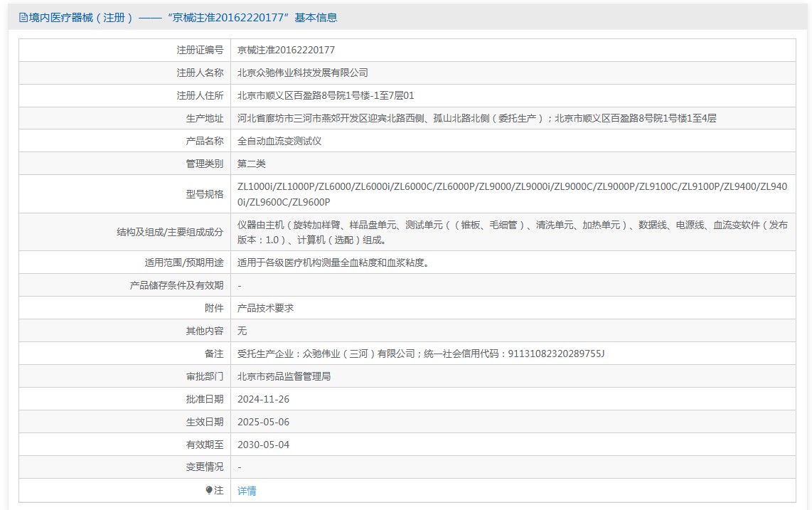Select the registration number 京械注准20162220177 value

[286, 51]
